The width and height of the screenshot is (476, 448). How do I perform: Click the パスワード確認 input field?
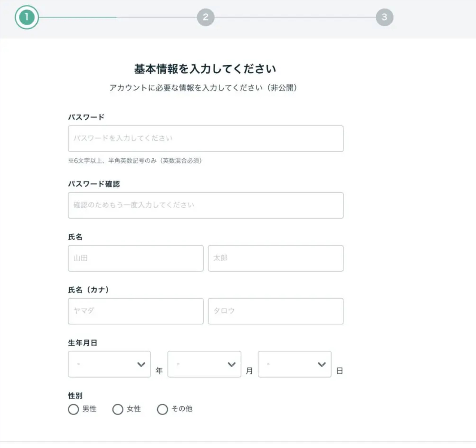[206, 205]
